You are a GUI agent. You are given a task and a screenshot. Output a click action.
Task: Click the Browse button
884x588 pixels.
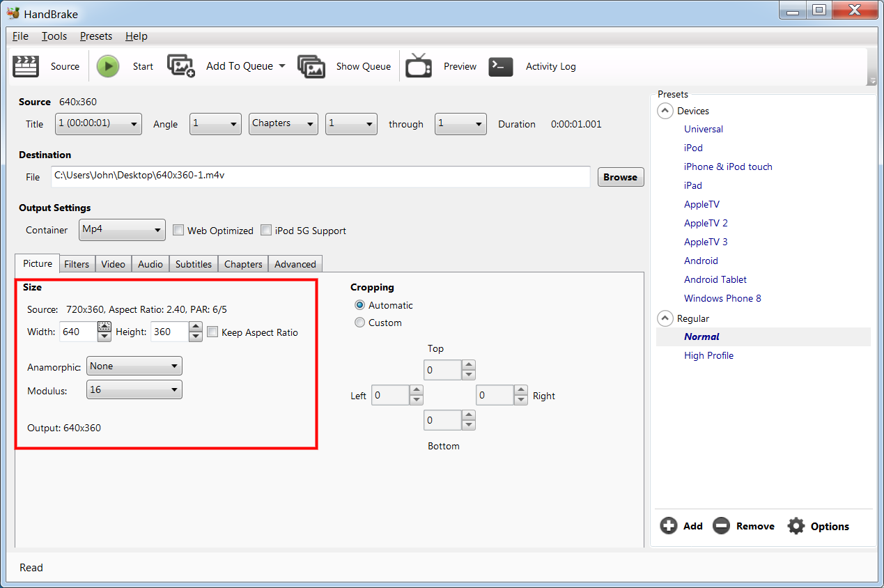click(x=621, y=177)
